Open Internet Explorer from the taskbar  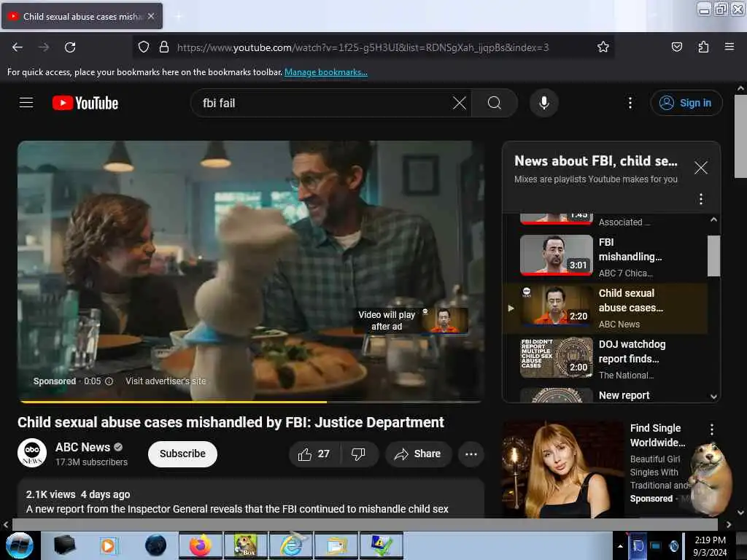click(x=290, y=545)
